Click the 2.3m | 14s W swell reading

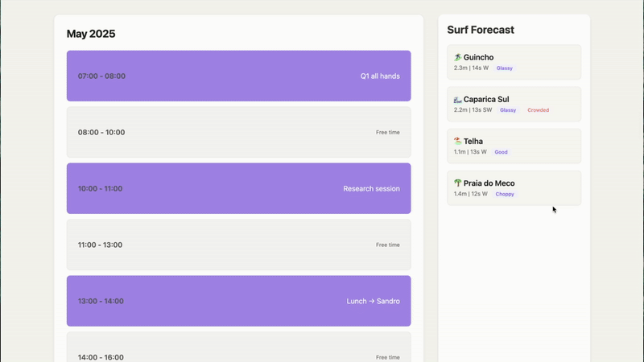coord(471,68)
